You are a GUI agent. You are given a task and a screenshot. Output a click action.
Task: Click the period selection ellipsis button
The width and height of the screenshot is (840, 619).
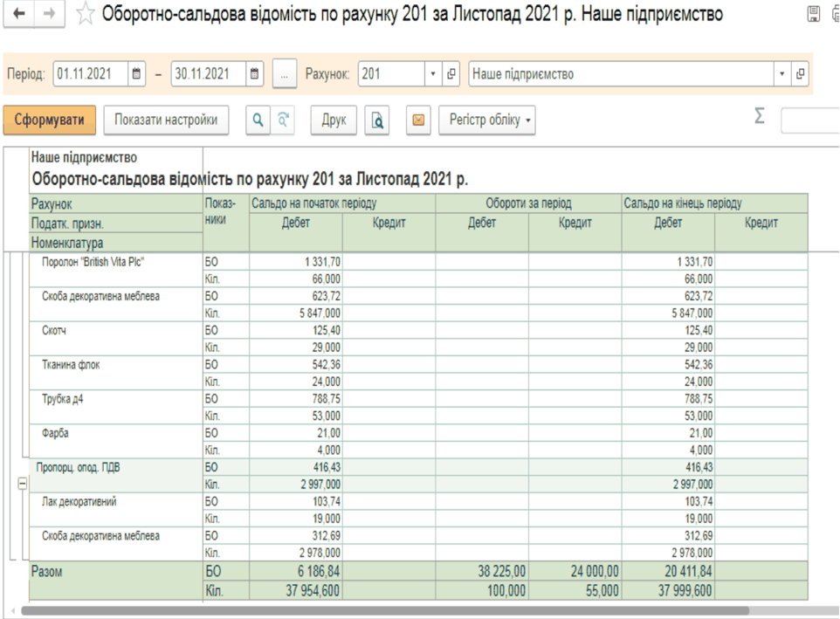[x=285, y=74]
